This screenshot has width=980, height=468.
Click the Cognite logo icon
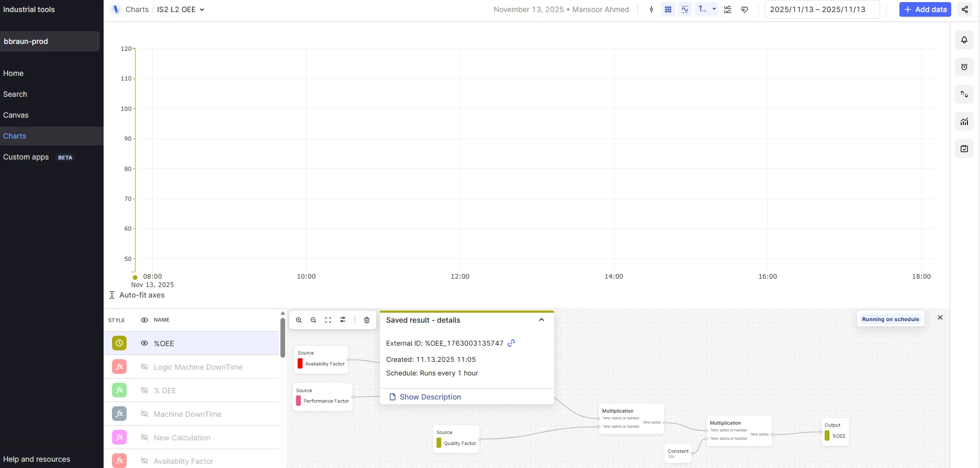pos(116,9)
